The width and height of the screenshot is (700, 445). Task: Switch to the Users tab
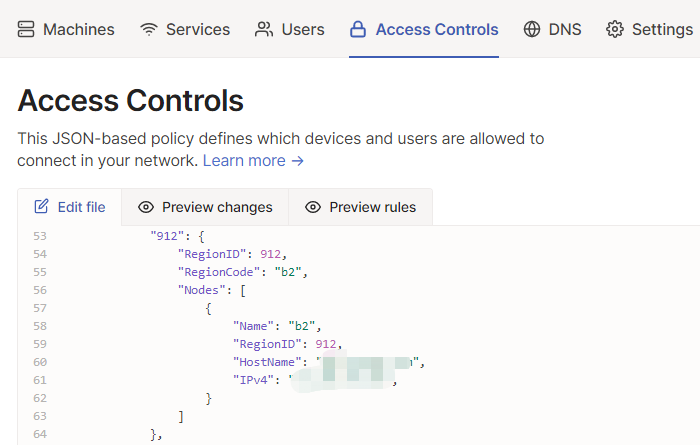(290, 29)
